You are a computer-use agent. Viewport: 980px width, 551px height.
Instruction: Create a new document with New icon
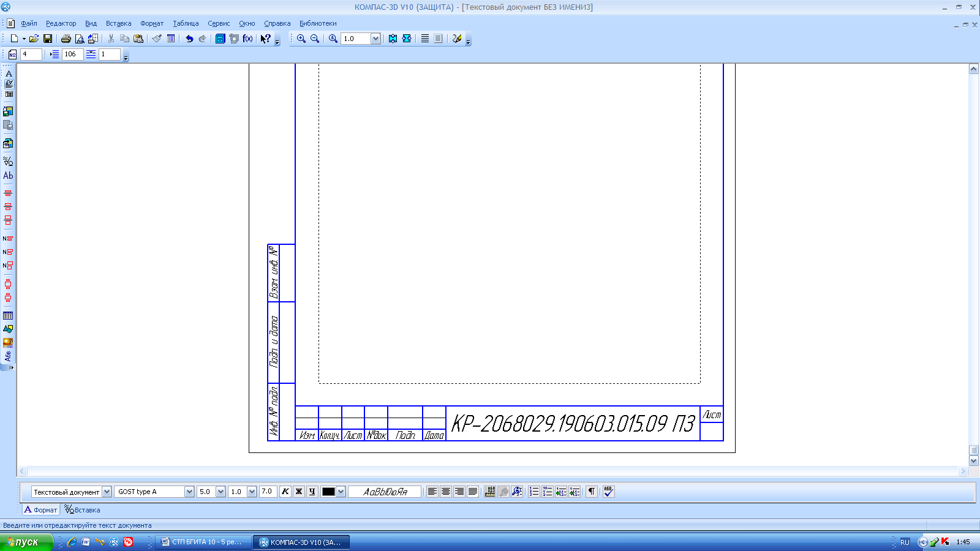click(x=14, y=39)
